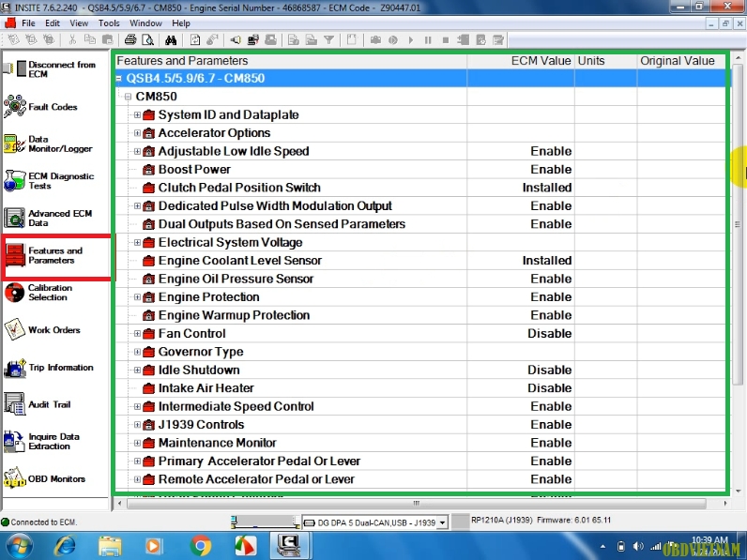Image resolution: width=747 pixels, height=560 pixels.
Task: Click Features and Parameters column header
Action: pyautogui.click(x=291, y=60)
